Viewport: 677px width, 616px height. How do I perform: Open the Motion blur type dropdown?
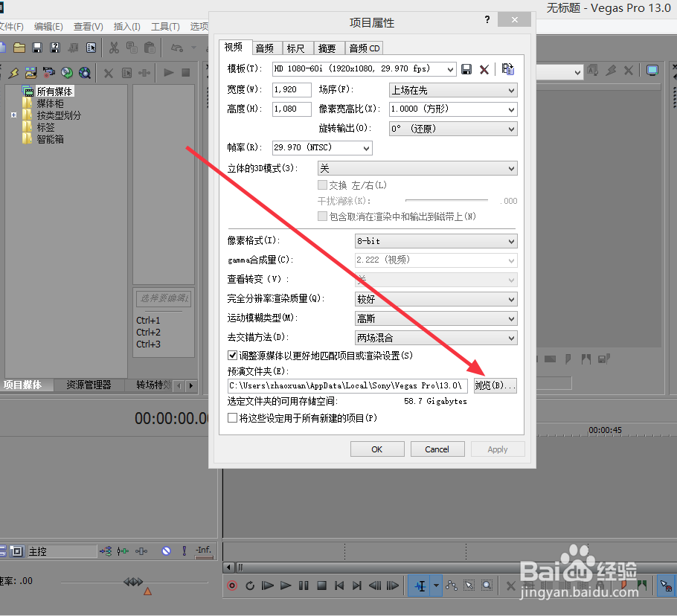click(436, 318)
